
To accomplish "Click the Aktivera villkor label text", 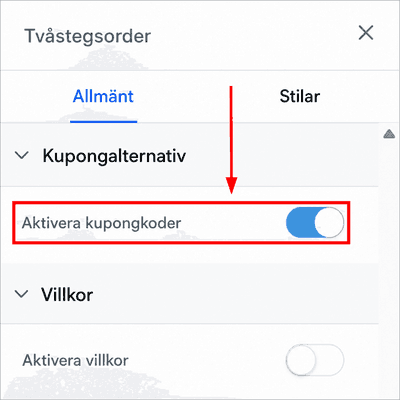I will click(x=75, y=360).
